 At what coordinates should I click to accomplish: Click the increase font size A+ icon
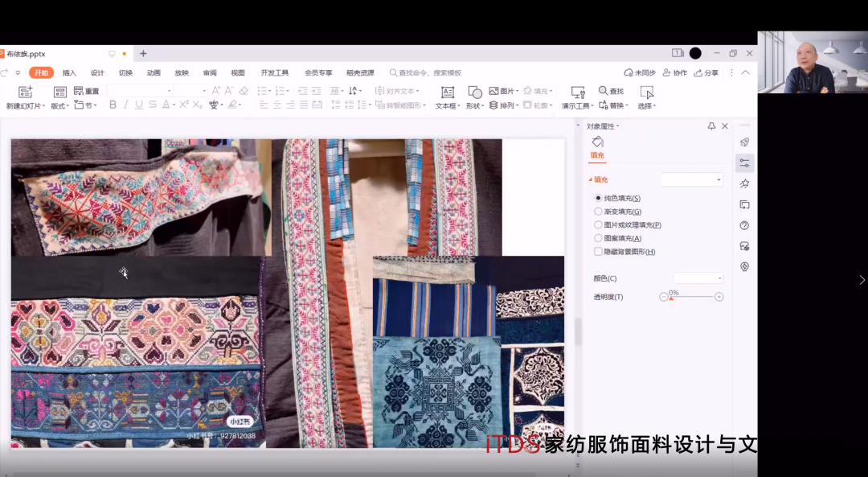216,91
